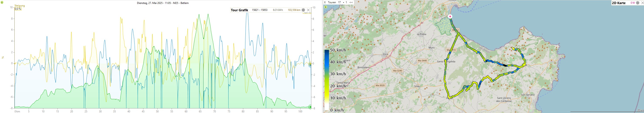
Task: Click the Ma-3440 road label on map
Action: [x=422, y=61]
